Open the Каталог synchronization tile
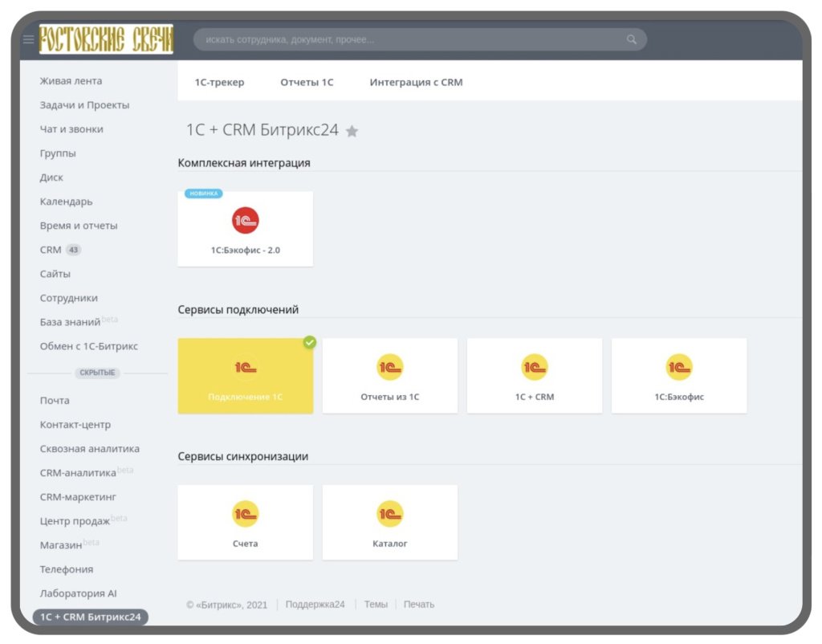The width and height of the screenshot is (822, 644). click(390, 522)
